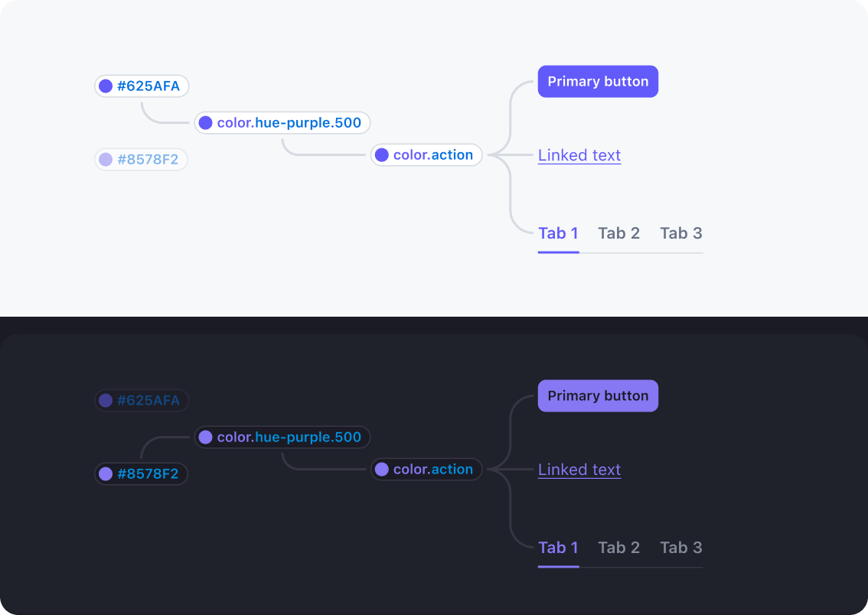Screen dimensions: 868x615
Task: Select Tab 1 in the dark panel
Action: pos(558,548)
